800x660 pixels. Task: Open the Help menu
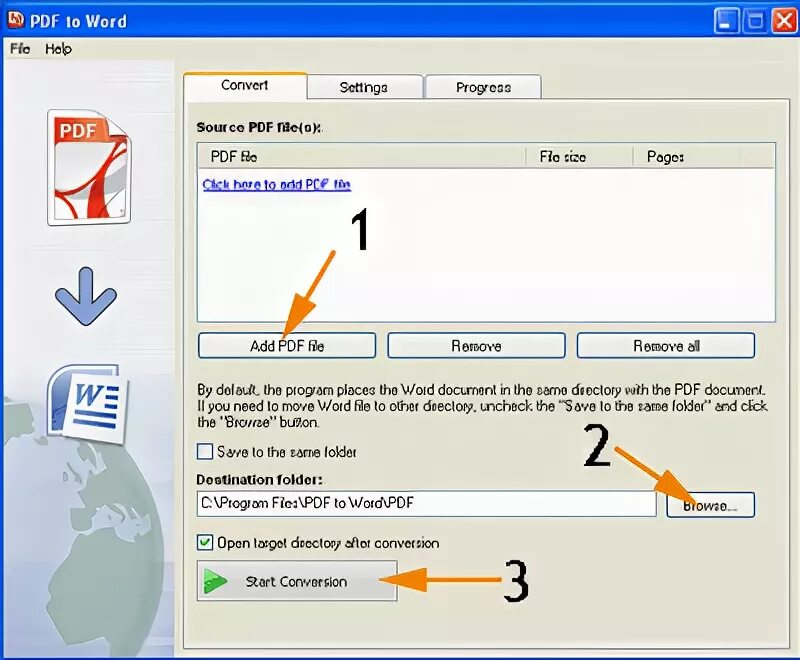click(58, 49)
